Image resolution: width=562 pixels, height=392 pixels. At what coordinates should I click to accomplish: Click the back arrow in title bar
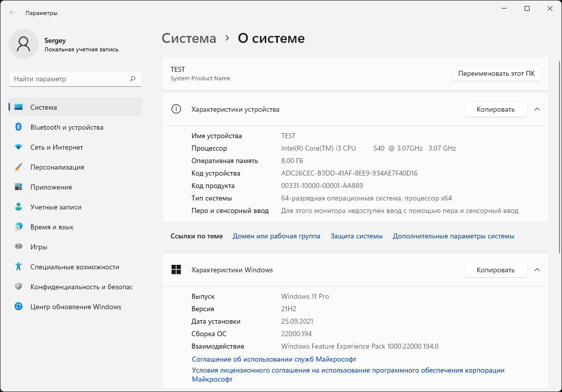[12, 13]
